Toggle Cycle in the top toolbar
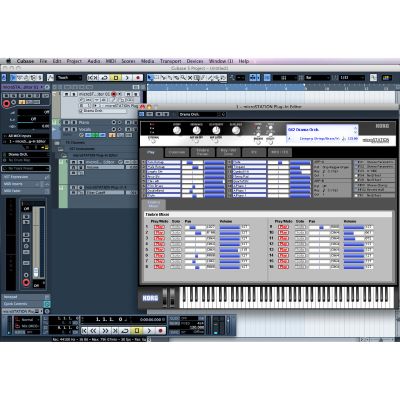 tap(105, 78)
